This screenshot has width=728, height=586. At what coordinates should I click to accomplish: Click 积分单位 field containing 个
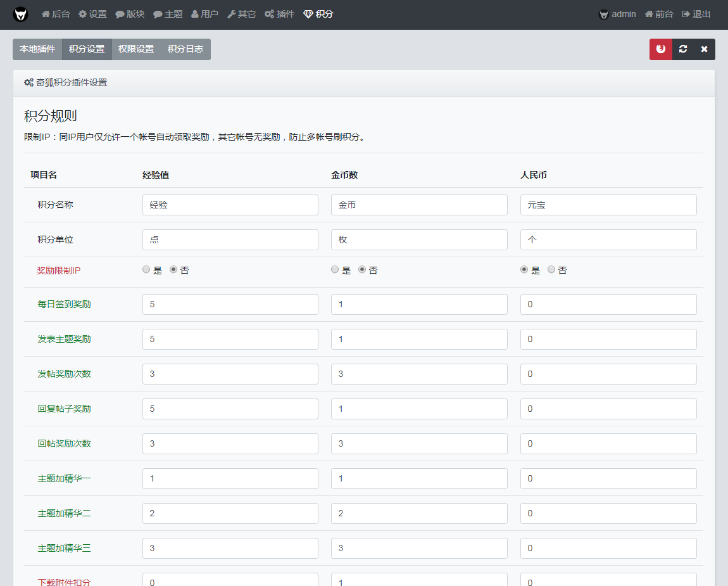(x=608, y=240)
